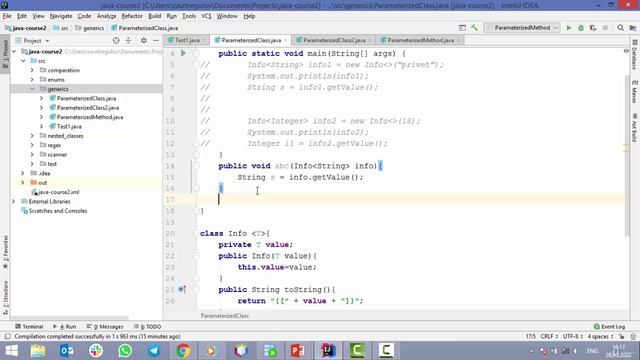Viewport: 640px width, 360px height.
Task: Expand the enums package
Action: point(32,80)
